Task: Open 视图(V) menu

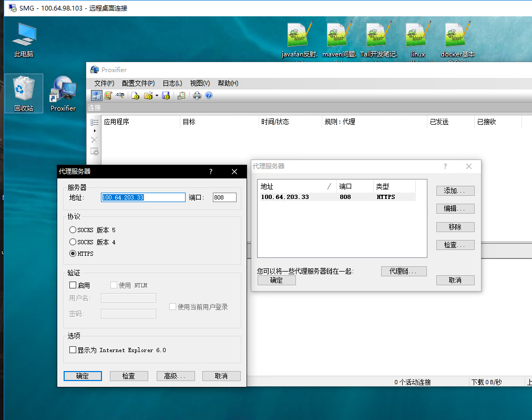Action: [200, 83]
